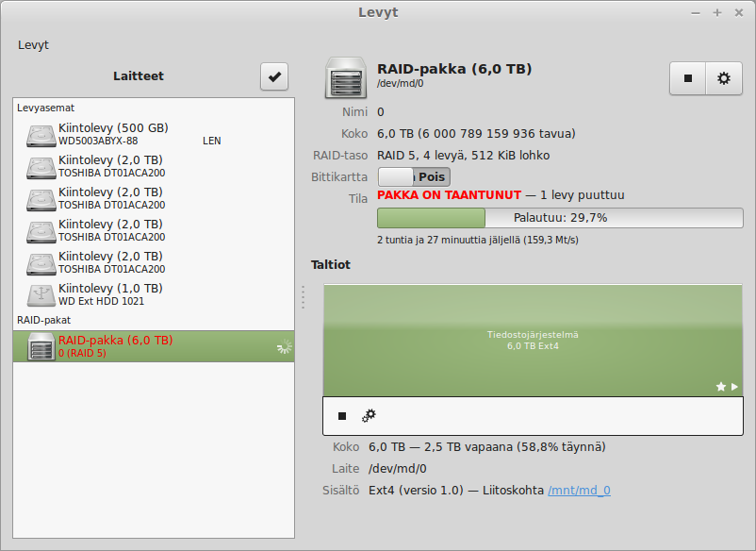756x551 pixels.
Task: Click the spinner icon on RAID-pakka row
Action: (284, 347)
